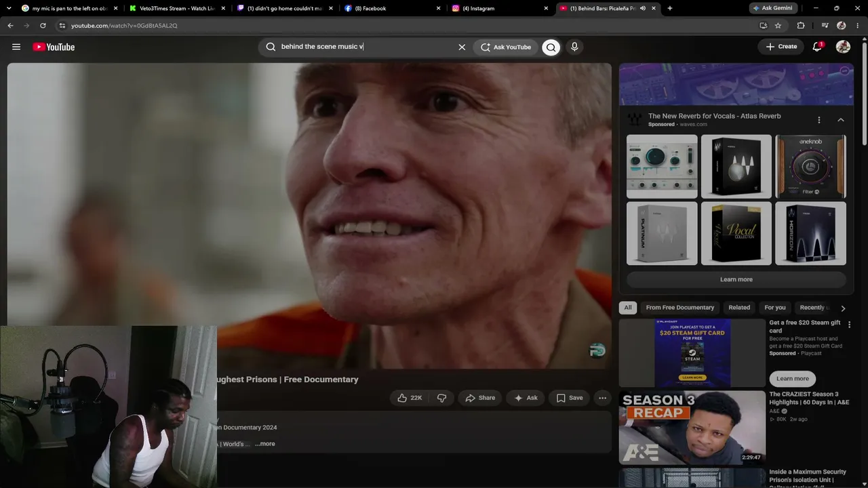This screenshot has width=868, height=488.
Task: Collapse the Atlas Reverb ad panel
Action: click(841, 120)
